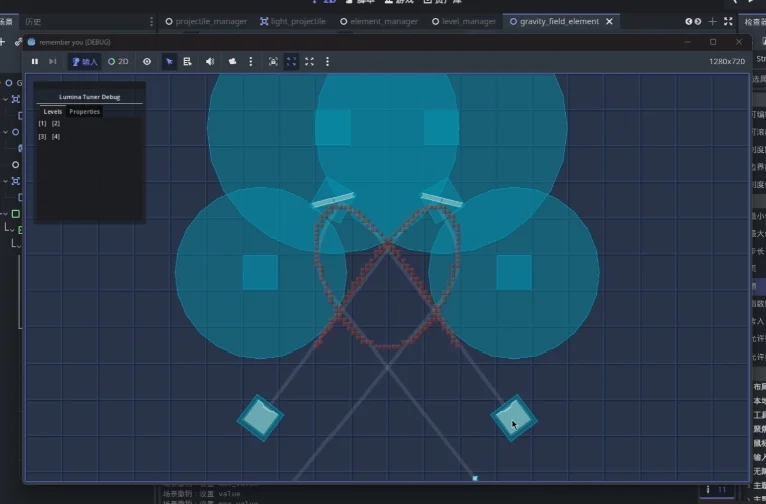Click the next frame step button
Viewport: 766px width, 504px height.
click(53, 61)
